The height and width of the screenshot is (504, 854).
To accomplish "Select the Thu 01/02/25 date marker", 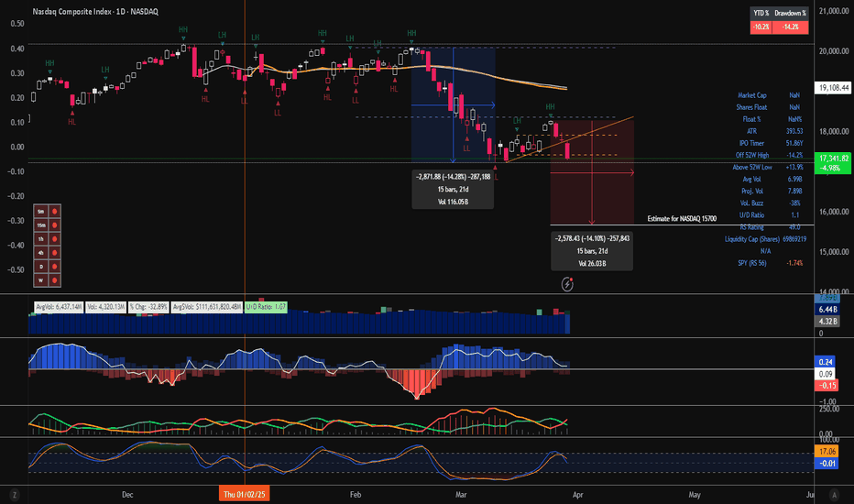I will [x=245, y=494].
